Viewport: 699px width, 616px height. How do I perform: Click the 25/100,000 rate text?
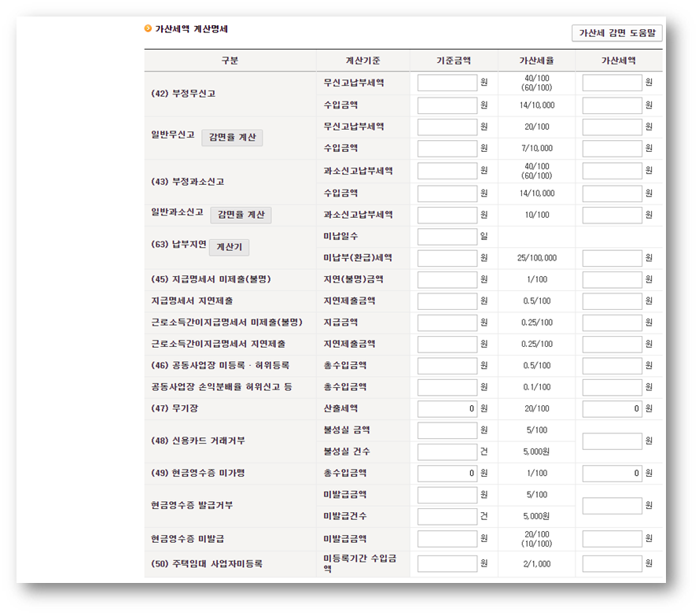[537, 258]
